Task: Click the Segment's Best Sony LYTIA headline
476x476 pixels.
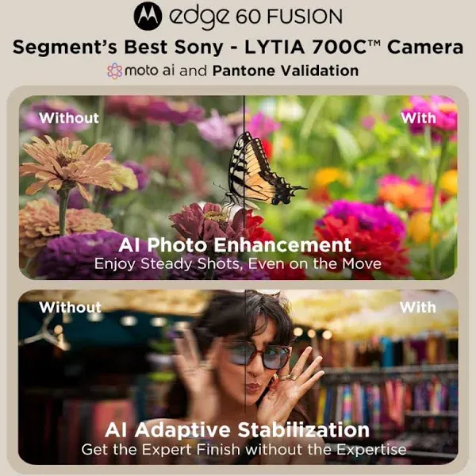Action: pos(238,48)
